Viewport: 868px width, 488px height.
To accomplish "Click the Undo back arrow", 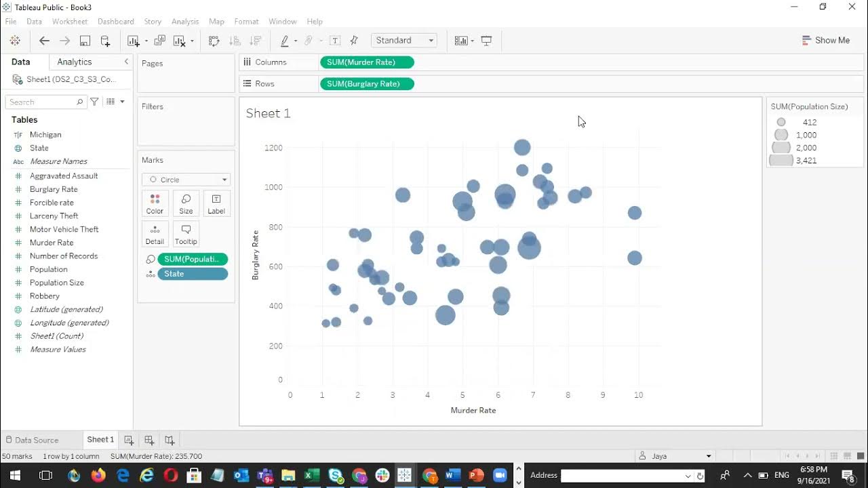I will 44,41.
